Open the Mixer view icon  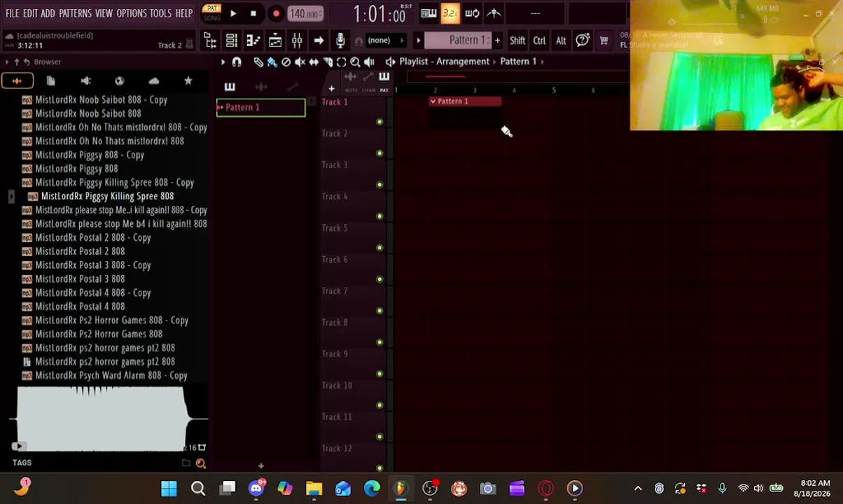[297, 41]
